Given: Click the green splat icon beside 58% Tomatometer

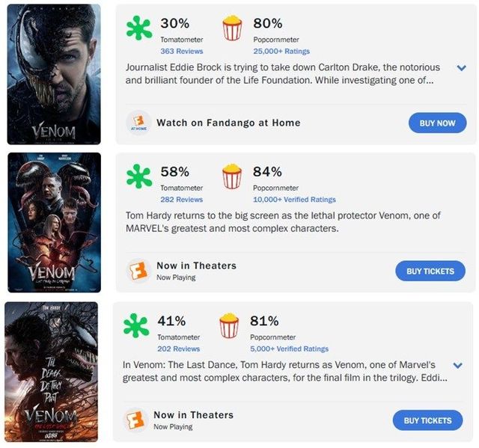Looking at the screenshot, I should (x=138, y=177).
